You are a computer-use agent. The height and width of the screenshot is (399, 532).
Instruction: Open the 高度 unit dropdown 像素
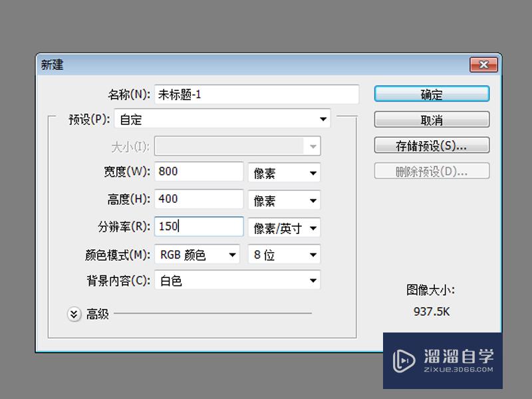tap(285, 201)
